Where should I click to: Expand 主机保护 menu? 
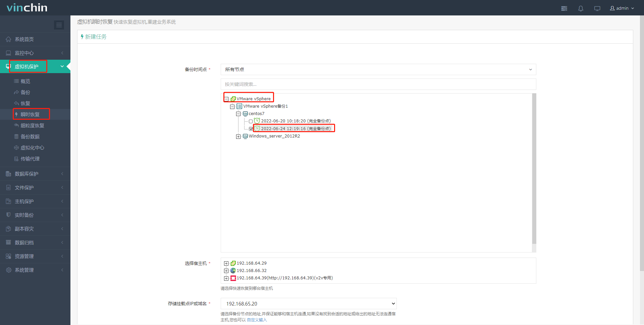35,201
